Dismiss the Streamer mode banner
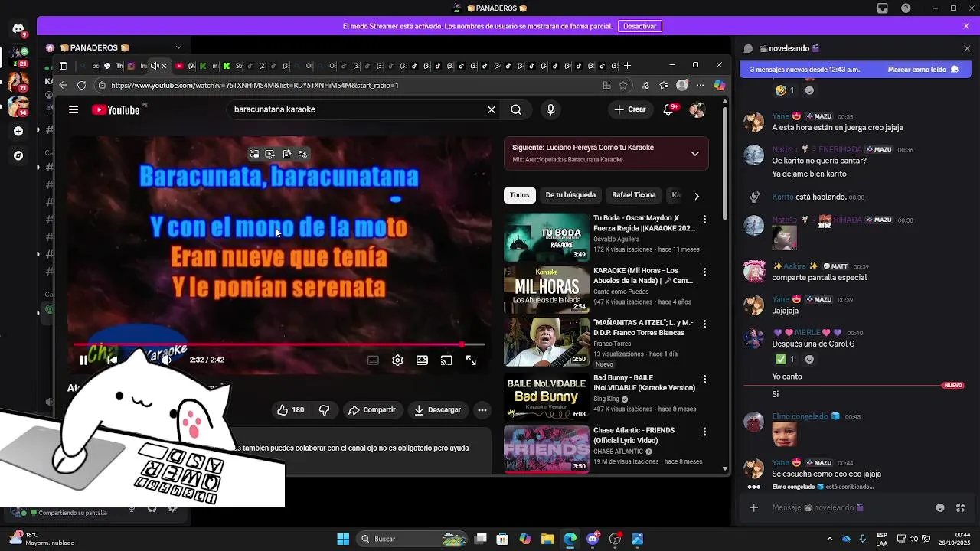The height and width of the screenshot is (551, 980). pos(966,26)
